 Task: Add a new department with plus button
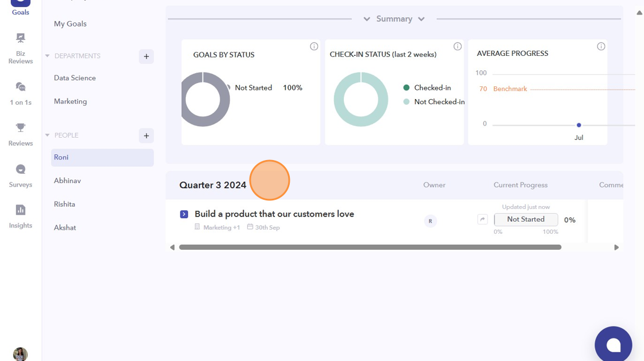coord(146,56)
